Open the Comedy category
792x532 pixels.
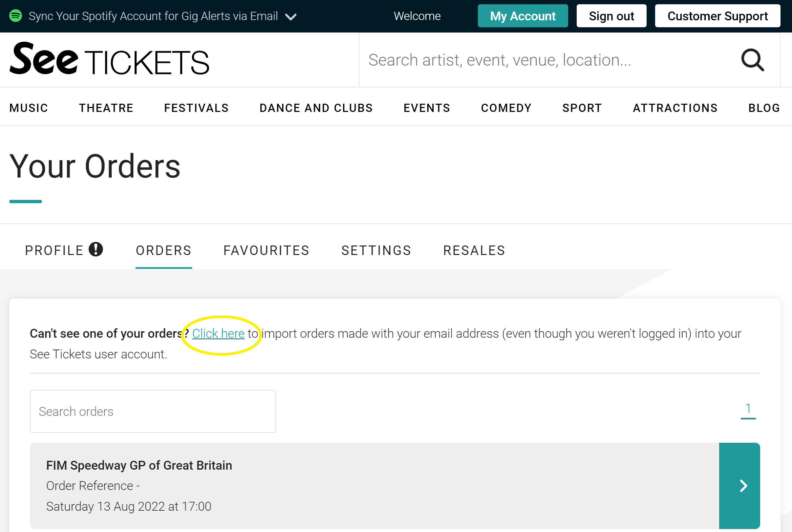(x=506, y=108)
